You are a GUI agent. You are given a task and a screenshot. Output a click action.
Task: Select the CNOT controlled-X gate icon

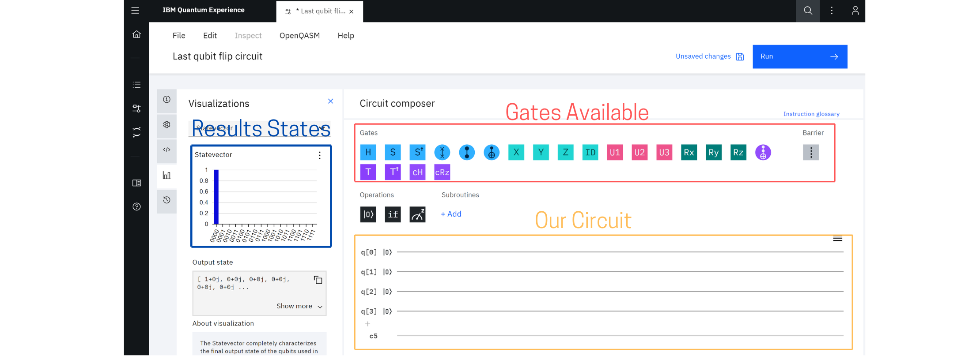coord(491,153)
